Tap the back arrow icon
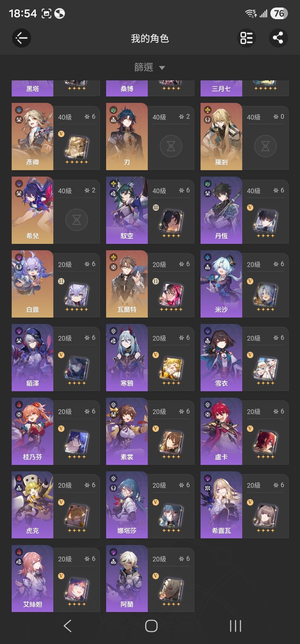Screen dimensions: 300x644 21,38
